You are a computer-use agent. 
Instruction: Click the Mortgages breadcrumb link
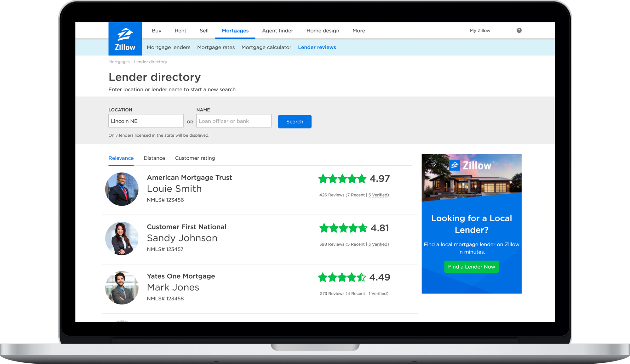click(x=118, y=62)
